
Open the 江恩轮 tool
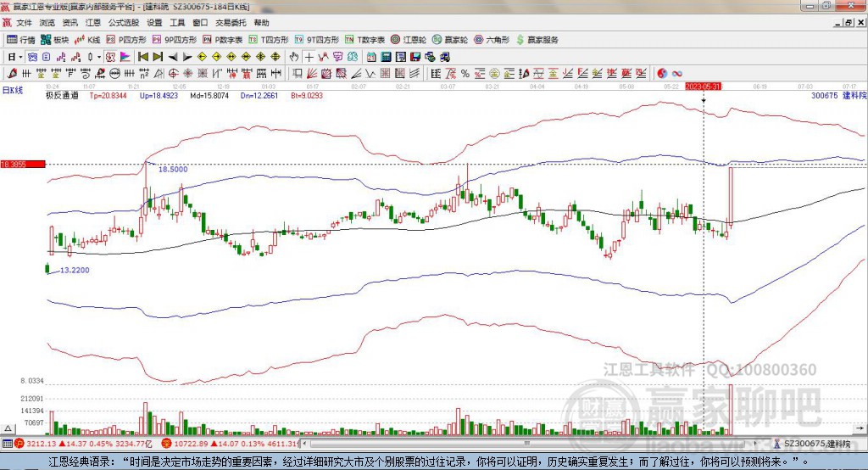click(x=409, y=40)
